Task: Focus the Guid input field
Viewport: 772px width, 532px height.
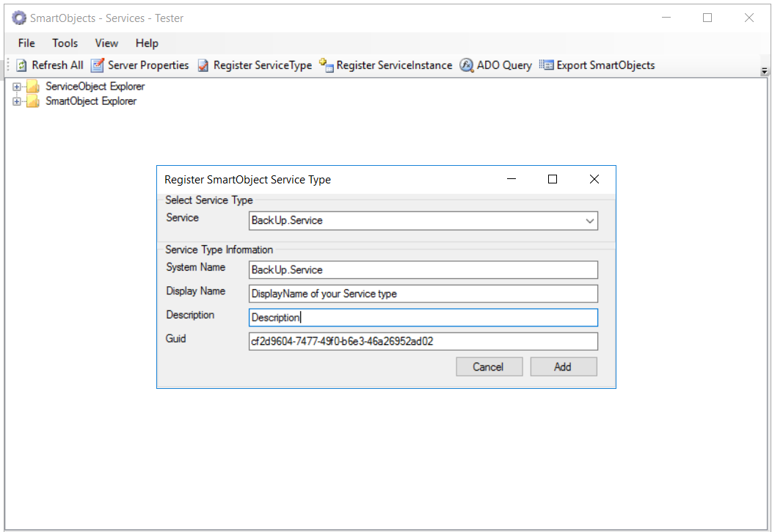Action: 423,341
